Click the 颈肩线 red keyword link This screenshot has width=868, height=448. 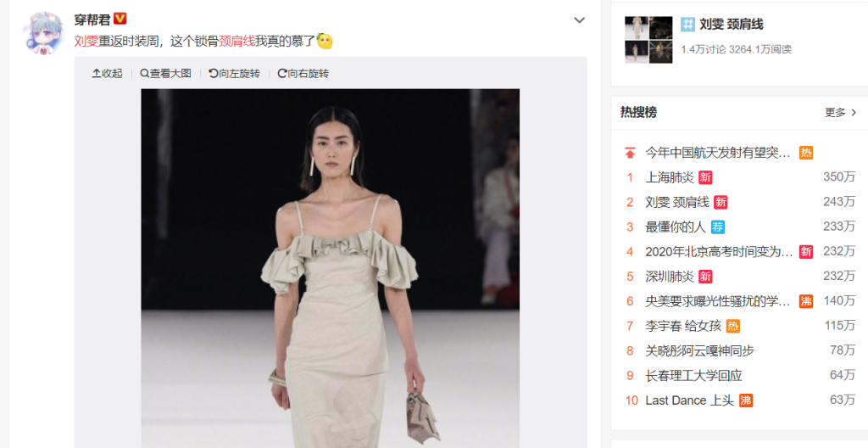(x=236, y=41)
